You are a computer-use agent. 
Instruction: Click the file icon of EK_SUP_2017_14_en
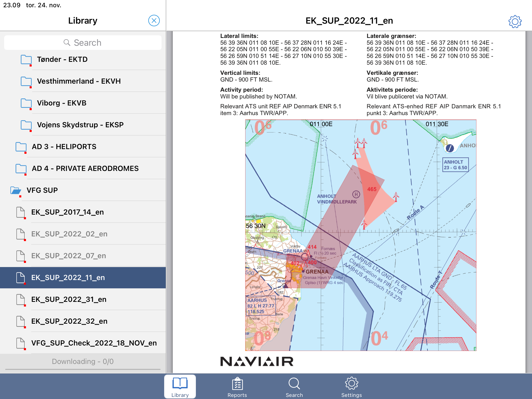pos(21,212)
